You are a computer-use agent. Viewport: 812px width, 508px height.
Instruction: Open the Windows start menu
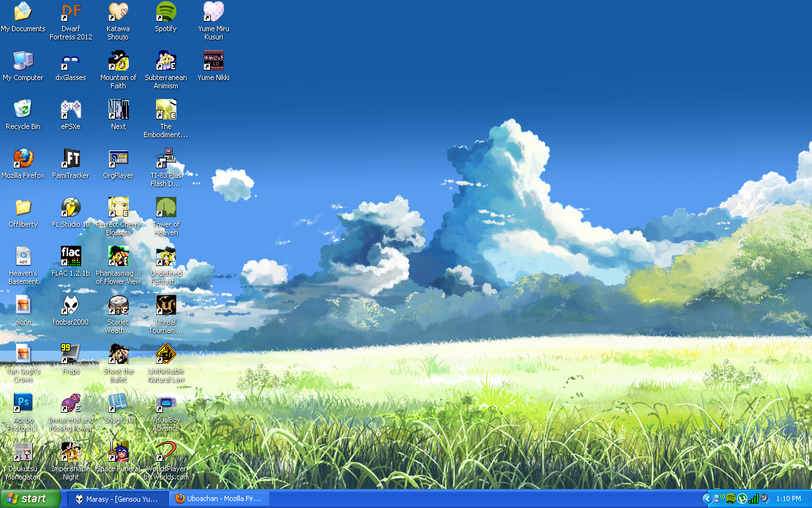click(x=30, y=498)
